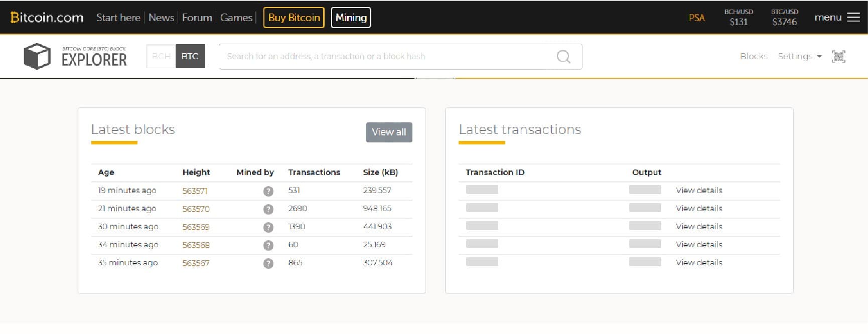Click the Output column header
Image resolution: width=868 pixels, height=334 pixels.
[647, 173]
